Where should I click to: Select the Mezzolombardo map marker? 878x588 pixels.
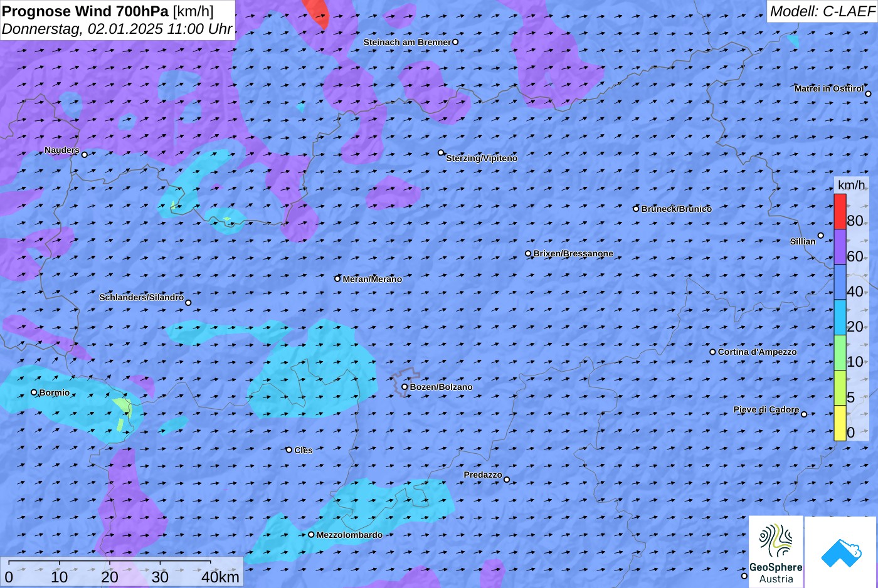tap(311, 535)
